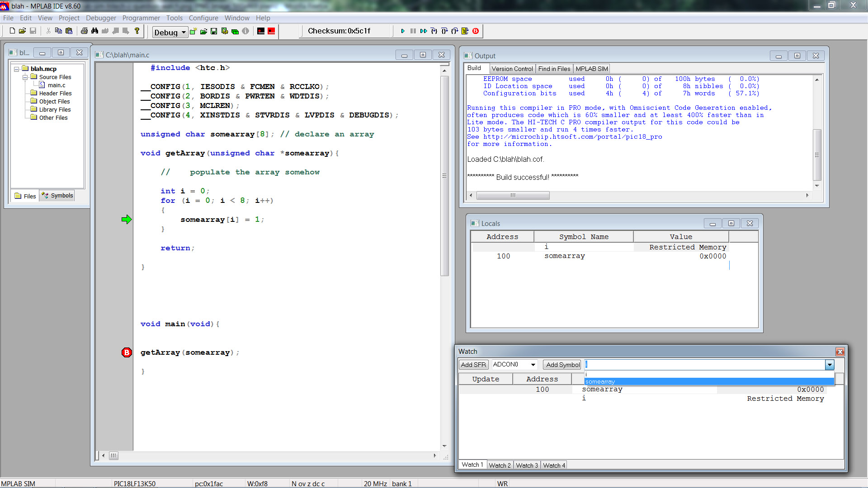Viewport: 868px width, 488px height.
Task: Switch to the Version Control output tab
Action: click(x=512, y=69)
